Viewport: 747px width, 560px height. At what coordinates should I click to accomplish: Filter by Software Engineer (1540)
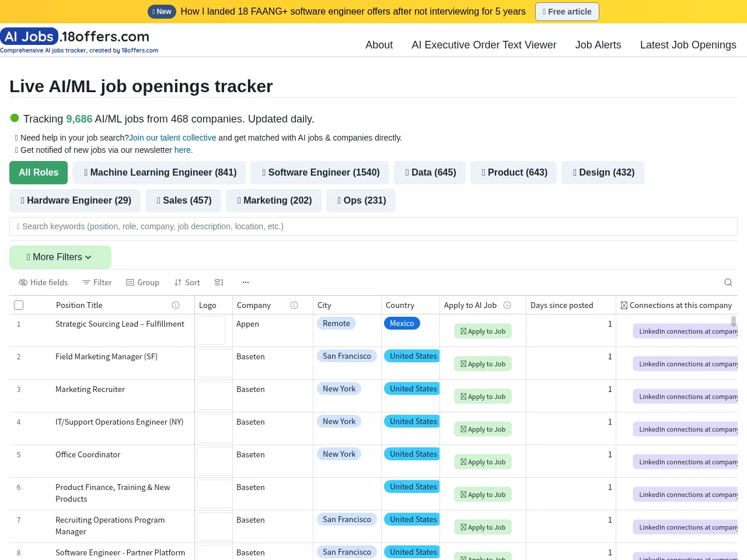(x=320, y=173)
